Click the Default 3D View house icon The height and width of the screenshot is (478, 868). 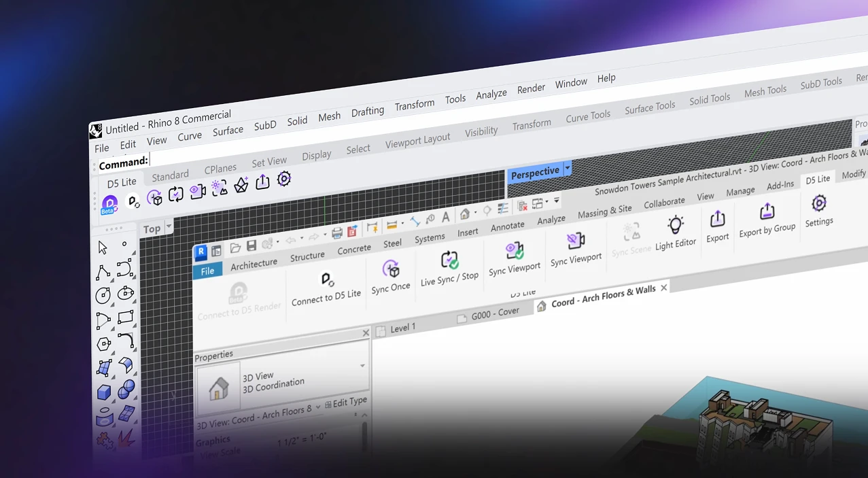[465, 214]
